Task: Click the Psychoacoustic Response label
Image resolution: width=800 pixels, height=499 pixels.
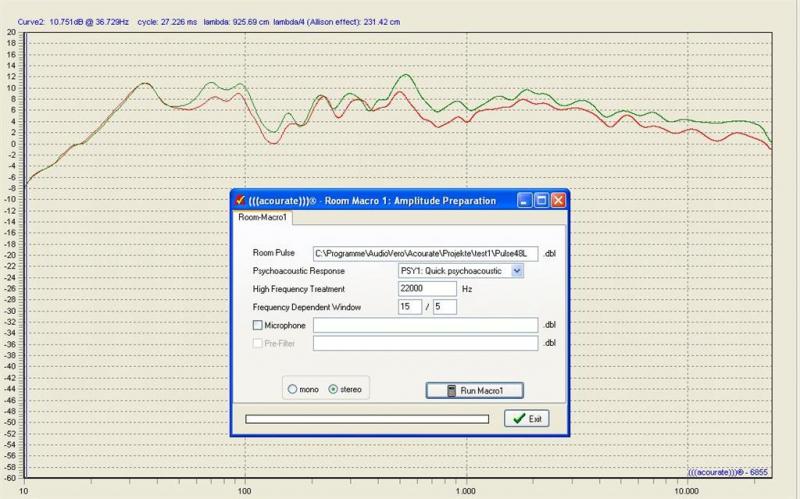Action: 298,271
